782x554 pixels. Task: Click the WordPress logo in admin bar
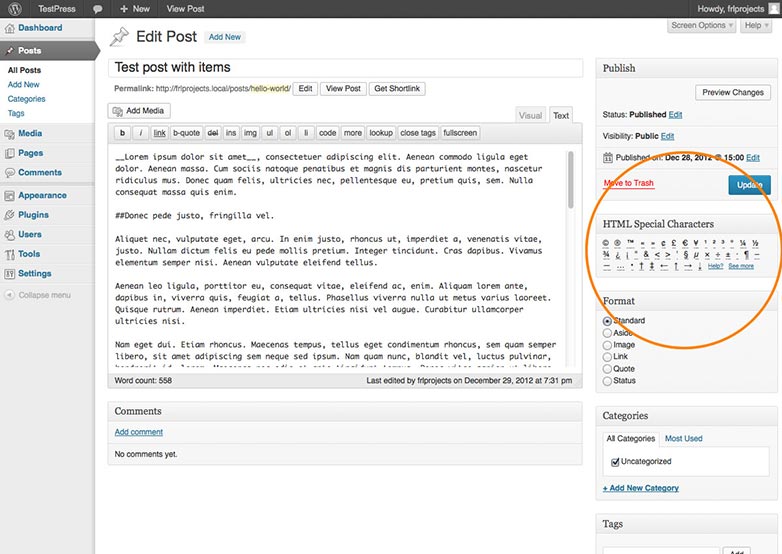15,8
